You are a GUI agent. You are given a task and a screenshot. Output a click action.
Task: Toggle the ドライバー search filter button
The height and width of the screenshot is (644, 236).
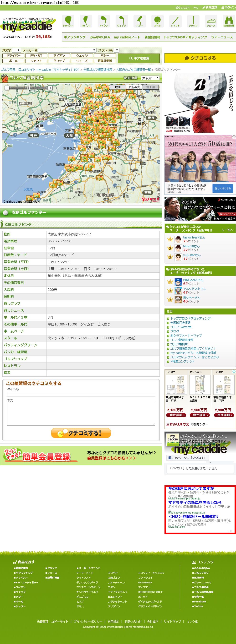(14, 55)
